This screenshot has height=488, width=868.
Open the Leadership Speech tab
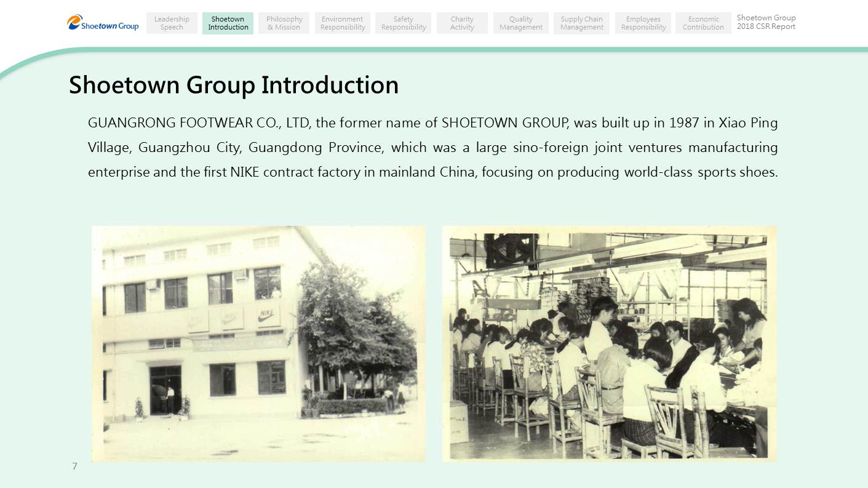[172, 23]
